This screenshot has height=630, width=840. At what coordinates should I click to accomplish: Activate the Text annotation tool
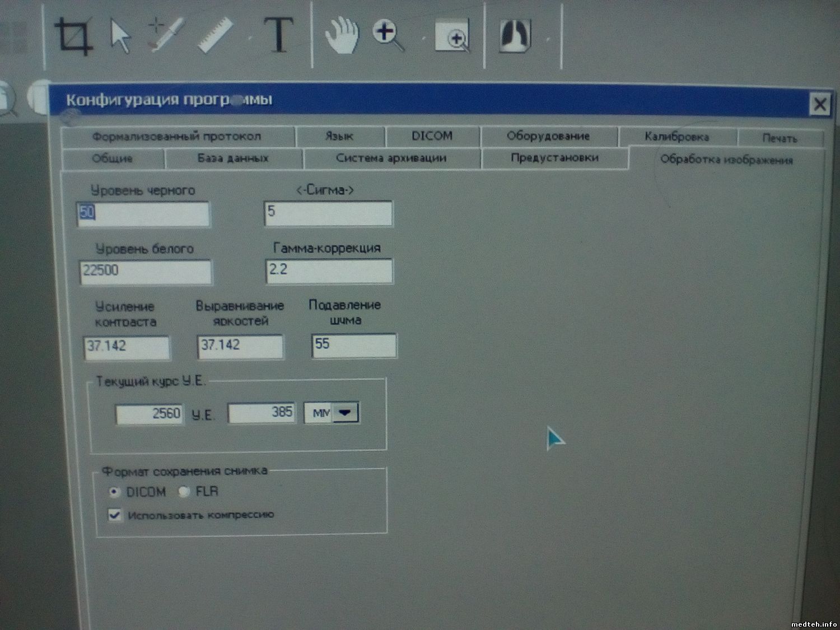pyautogui.click(x=278, y=35)
